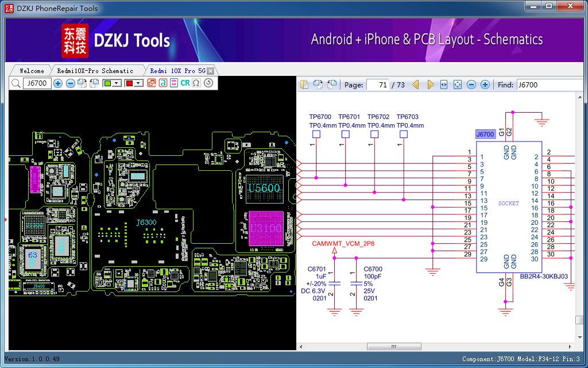
Task: Click the green color swatch
Action: click(107, 83)
